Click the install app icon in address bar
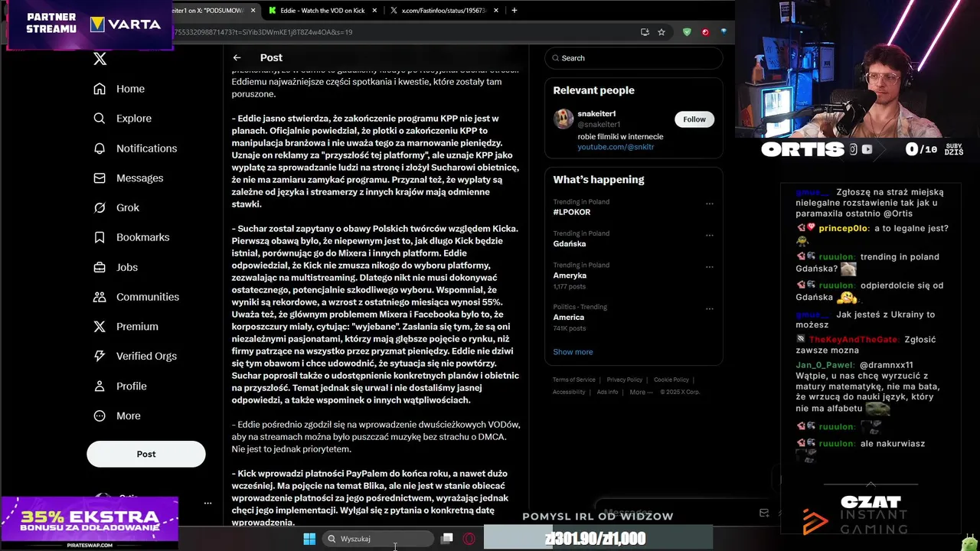This screenshot has height=551, width=980. (645, 32)
